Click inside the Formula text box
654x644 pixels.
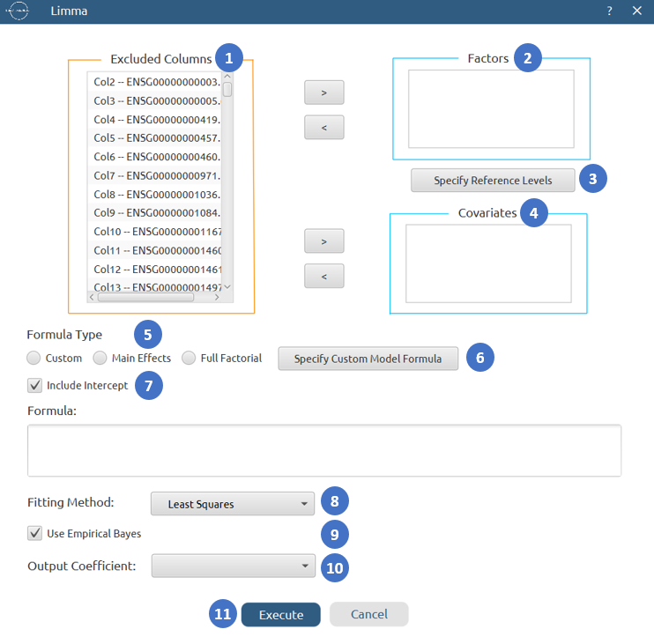point(324,450)
